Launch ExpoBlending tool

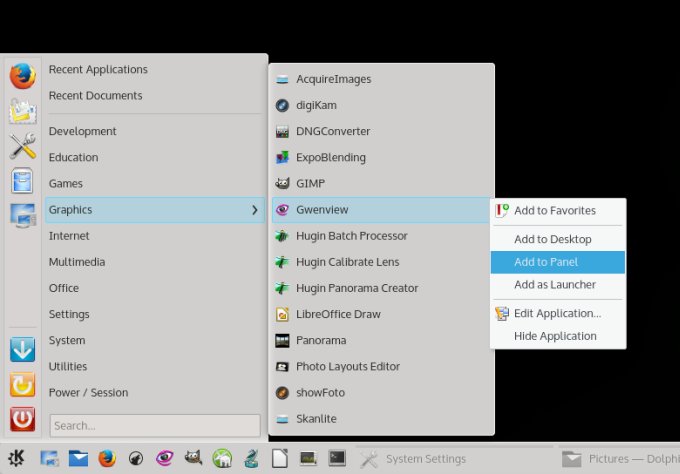click(381, 157)
